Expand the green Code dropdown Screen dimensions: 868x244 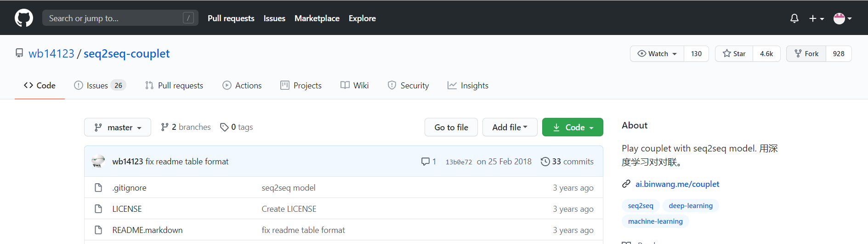pyautogui.click(x=573, y=128)
